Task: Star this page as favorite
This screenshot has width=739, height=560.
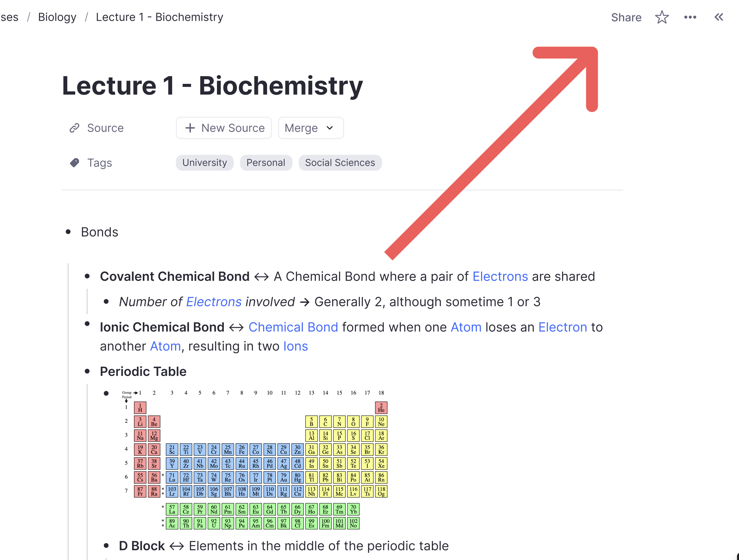Action: tap(662, 17)
